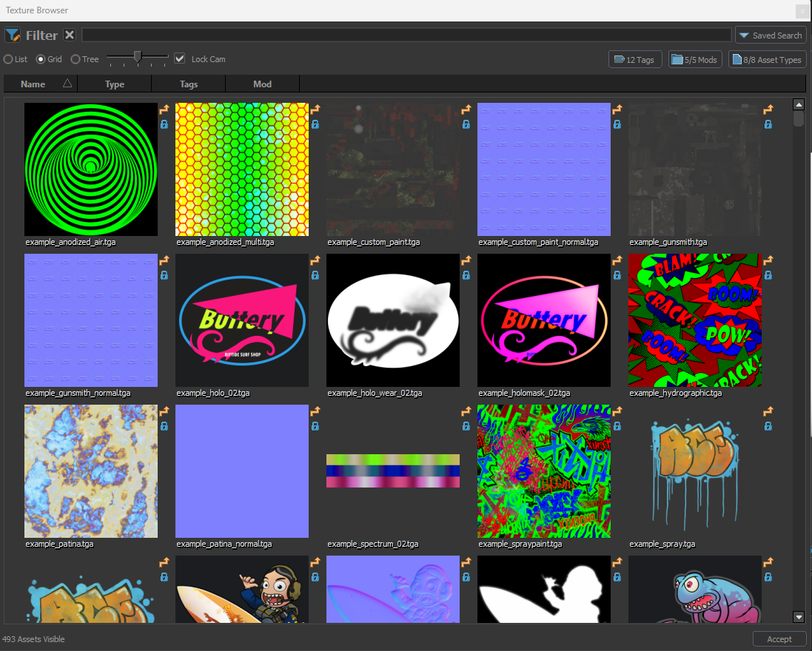812x651 pixels.
Task: Toggle the Lock Cam checkbox
Action: point(180,58)
